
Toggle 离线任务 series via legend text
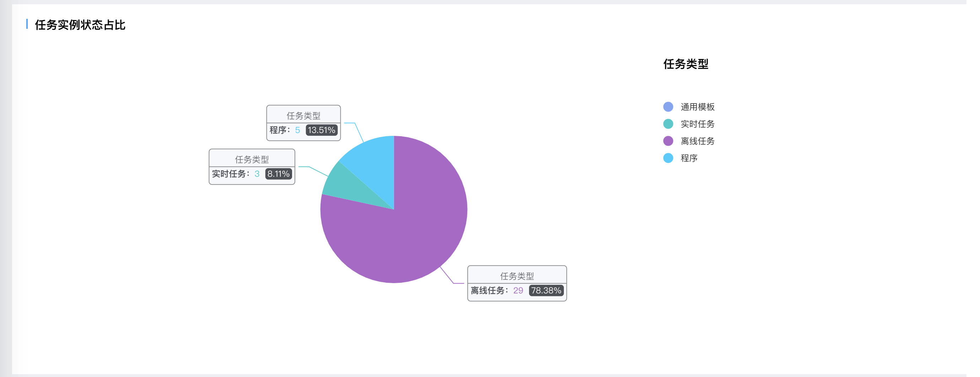point(698,141)
